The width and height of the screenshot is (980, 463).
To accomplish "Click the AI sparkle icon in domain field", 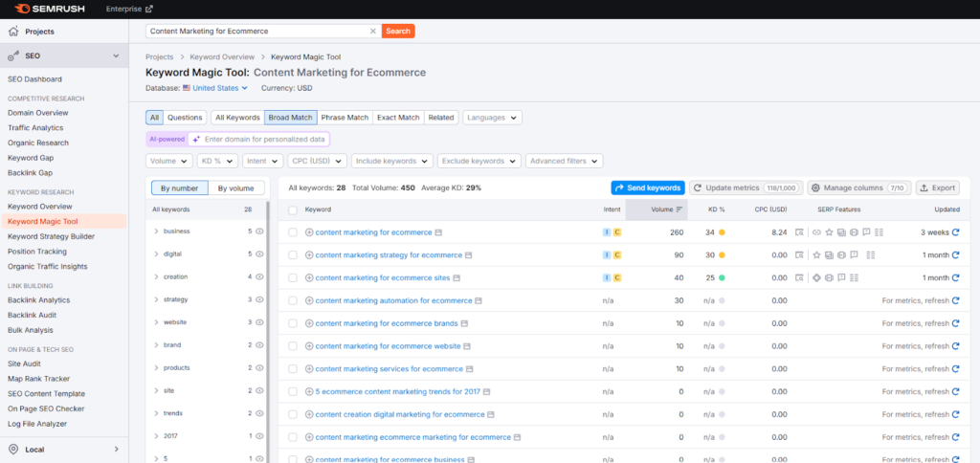I will click(195, 140).
